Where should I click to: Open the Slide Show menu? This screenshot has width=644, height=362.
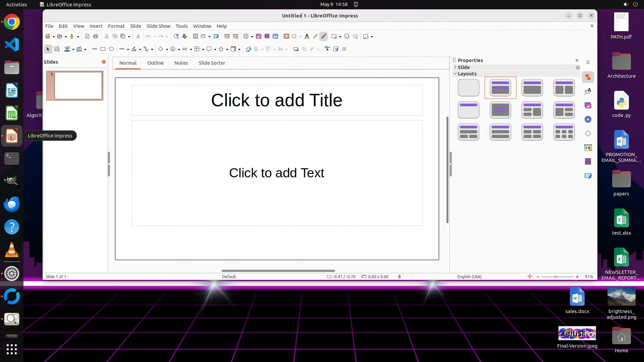(158, 26)
